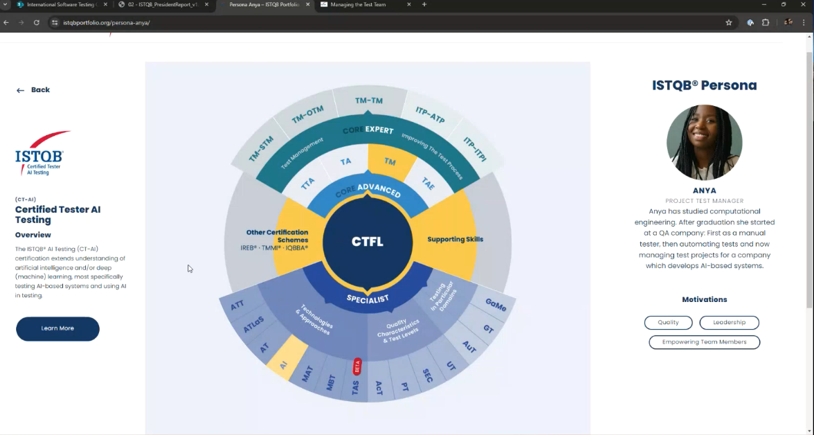This screenshot has height=441, width=814.
Task: Switch to the ISTQB_PresidentReport tab
Action: coord(162,5)
